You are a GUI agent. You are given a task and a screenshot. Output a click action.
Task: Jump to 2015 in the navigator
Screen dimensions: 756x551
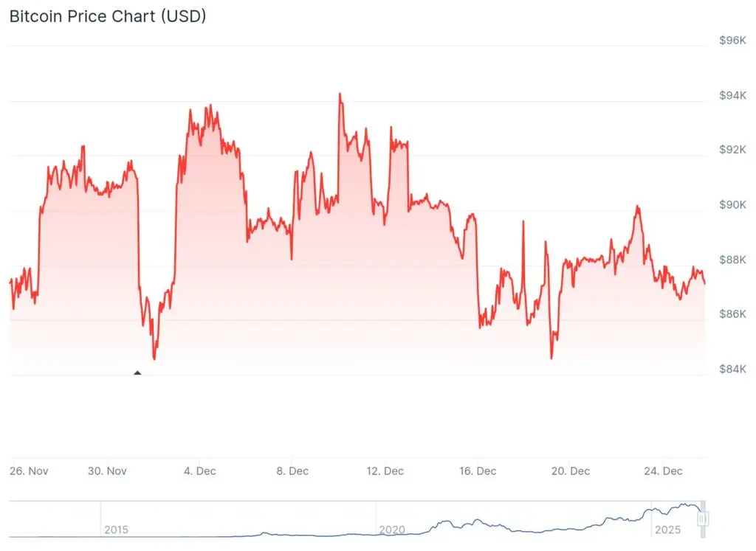tap(116, 530)
